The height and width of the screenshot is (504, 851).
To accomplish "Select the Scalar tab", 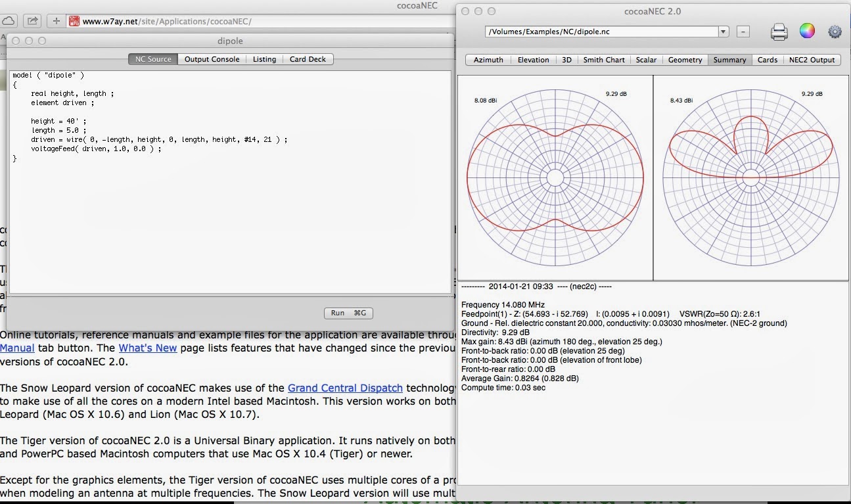I will [646, 60].
